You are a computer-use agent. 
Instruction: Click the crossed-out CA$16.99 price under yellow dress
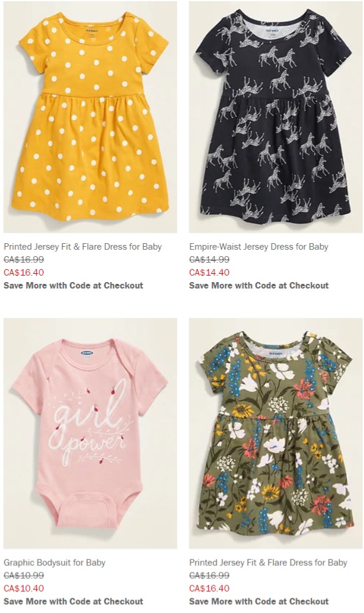pyautogui.click(x=24, y=260)
